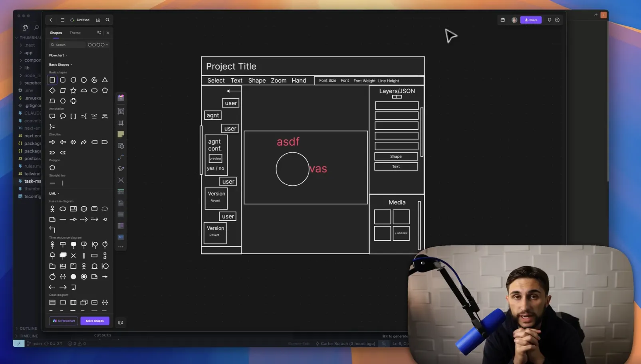
Task: Click the AI Flowchart button
Action: click(63, 320)
